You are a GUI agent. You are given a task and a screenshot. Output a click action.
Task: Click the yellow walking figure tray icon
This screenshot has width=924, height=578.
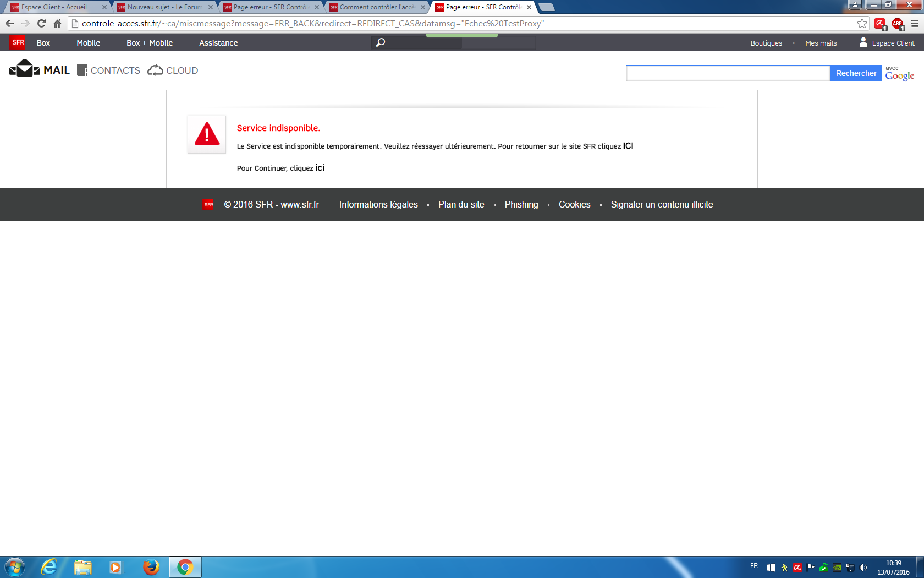tap(784, 568)
